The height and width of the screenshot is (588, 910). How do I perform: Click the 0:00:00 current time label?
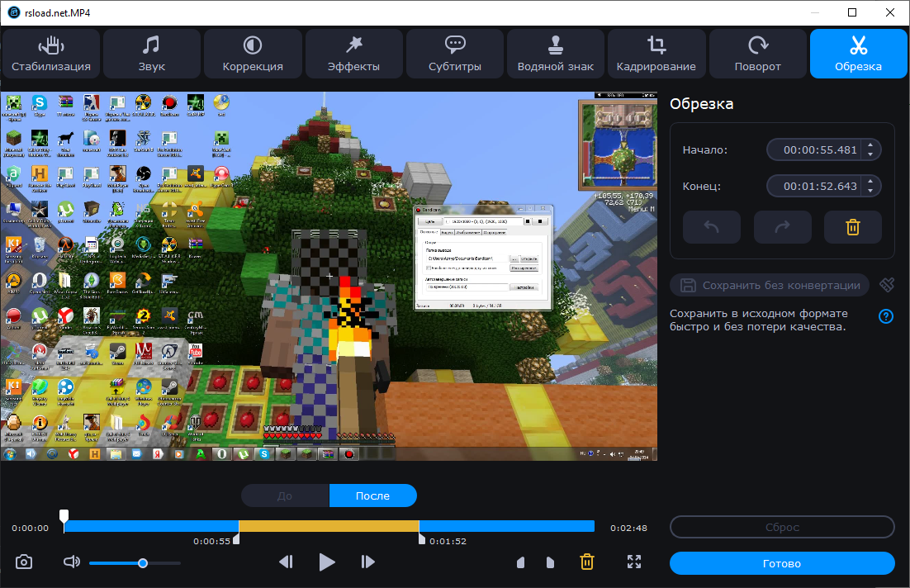click(31, 528)
